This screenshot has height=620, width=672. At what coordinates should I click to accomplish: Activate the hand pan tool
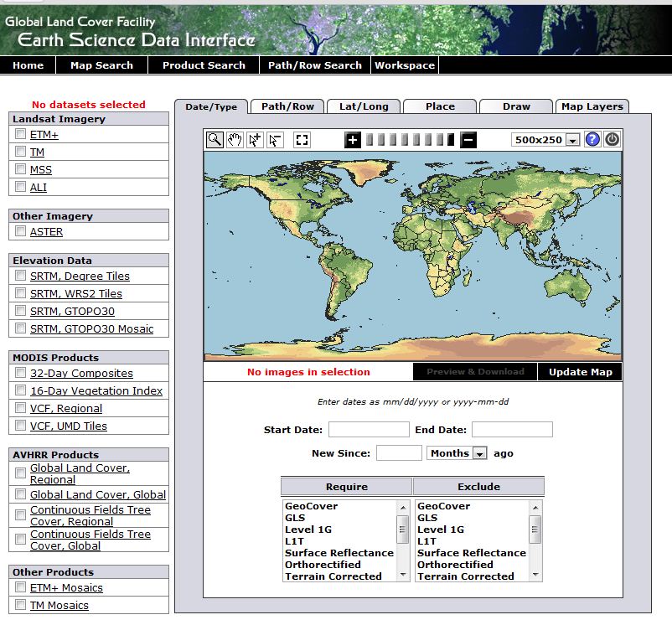(x=235, y=140)
